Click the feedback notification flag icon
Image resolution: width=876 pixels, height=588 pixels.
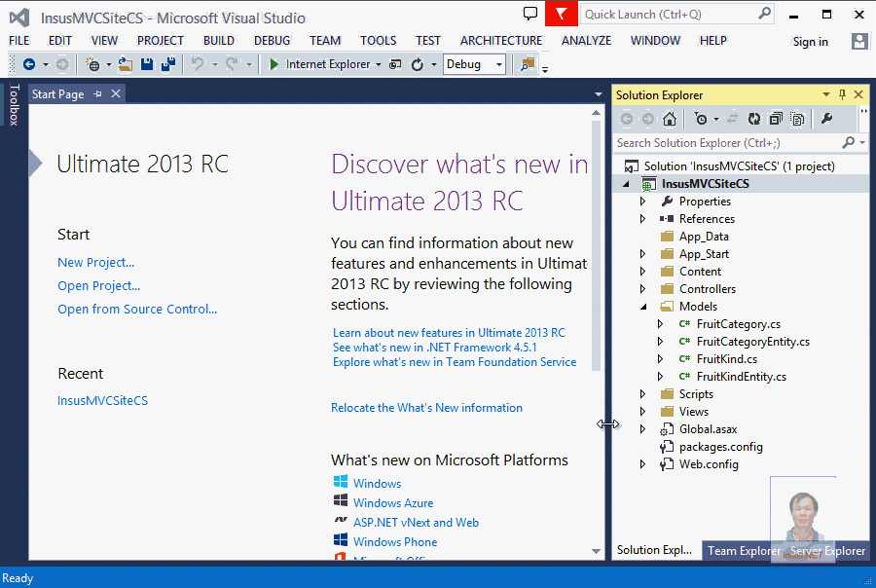click(x=561, y=14)
